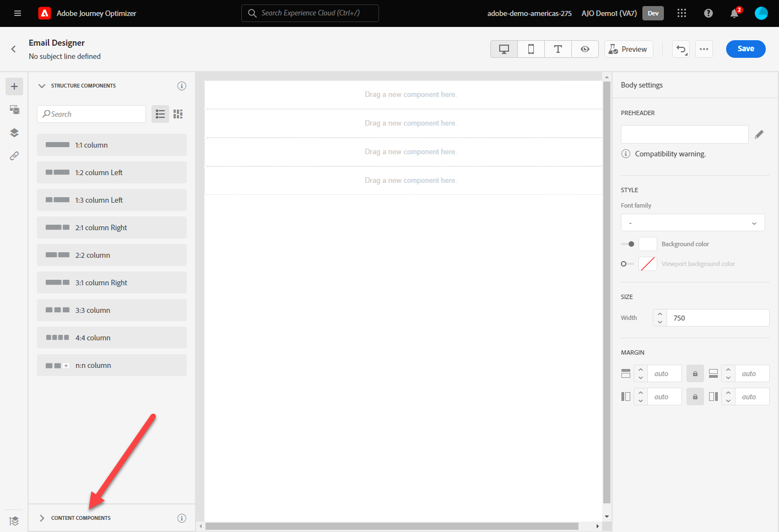Select the 3:3 column component

click(x=112, y=310)
